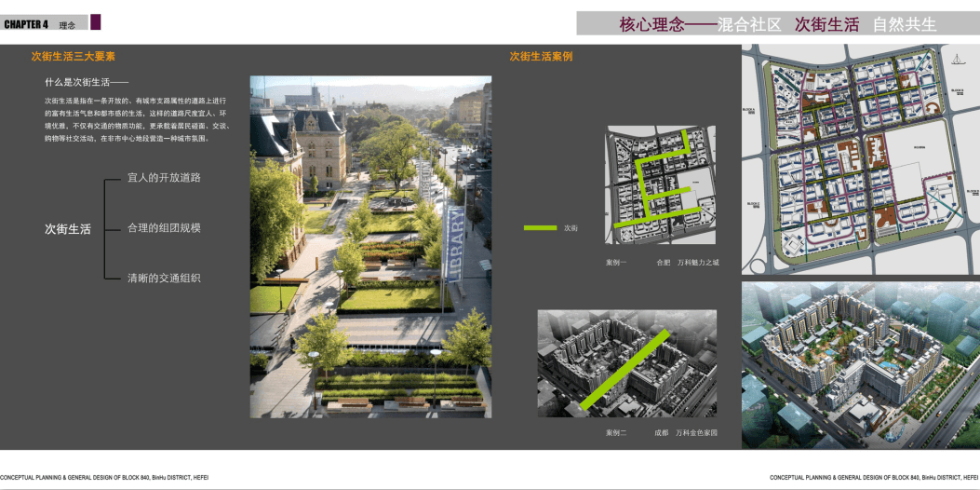Click the caption 合肥 万科魅力之城

pyautogui.click(x=688, y=263)
